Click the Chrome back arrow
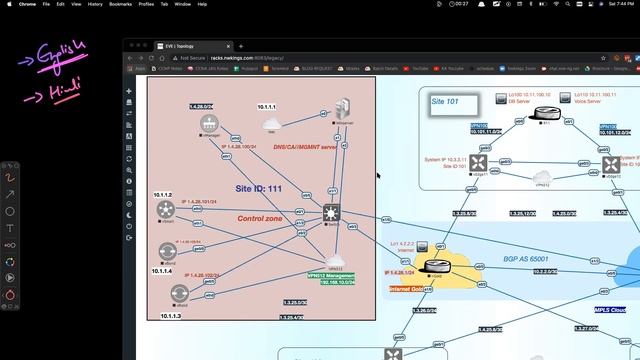640x360 pixels. (x=130, y=58)
